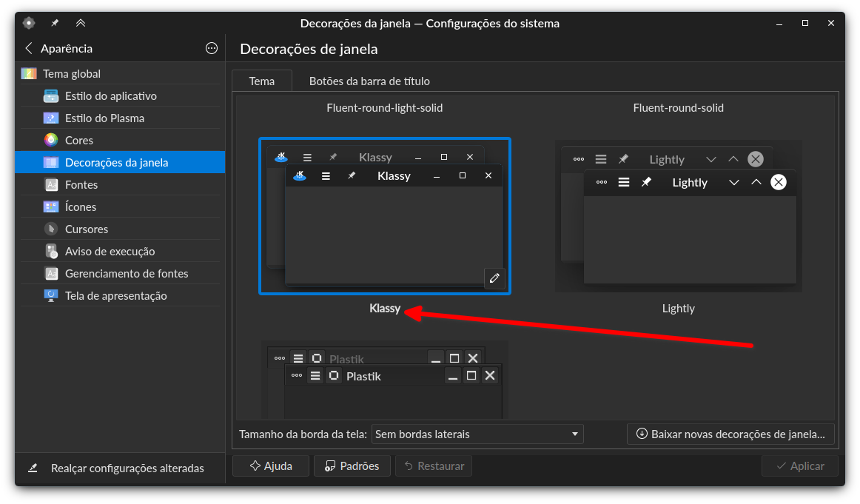Click the Ícones sidebar icon
The width and height of the screenshot is (860, 504).
pyautogui.click(x=51, y=206)
